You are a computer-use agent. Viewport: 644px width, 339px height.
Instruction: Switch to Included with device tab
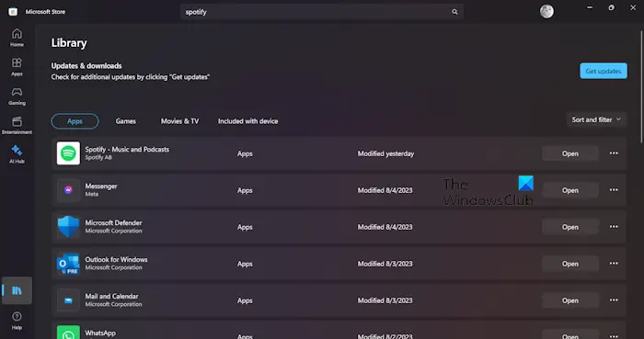(248, 121)
